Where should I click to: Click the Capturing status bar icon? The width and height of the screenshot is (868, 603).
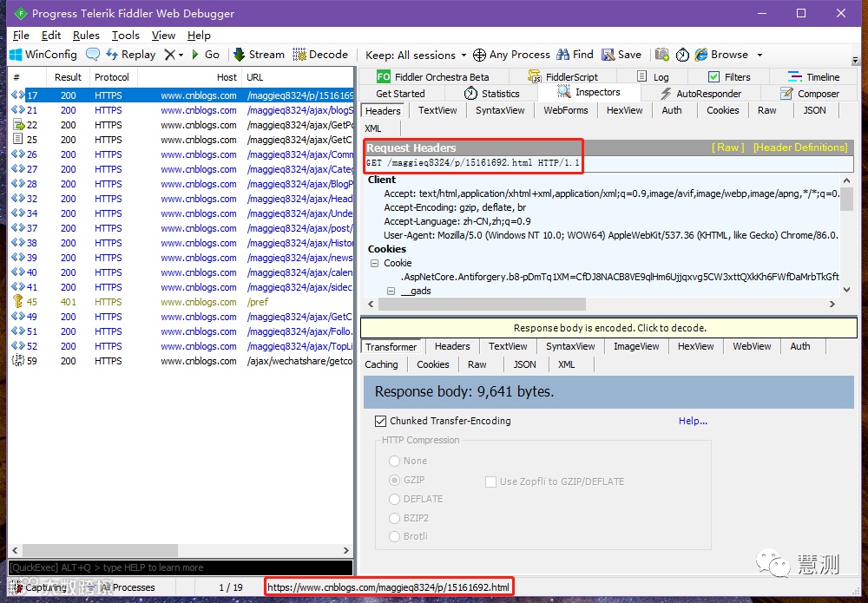click(x=16, y=587)
